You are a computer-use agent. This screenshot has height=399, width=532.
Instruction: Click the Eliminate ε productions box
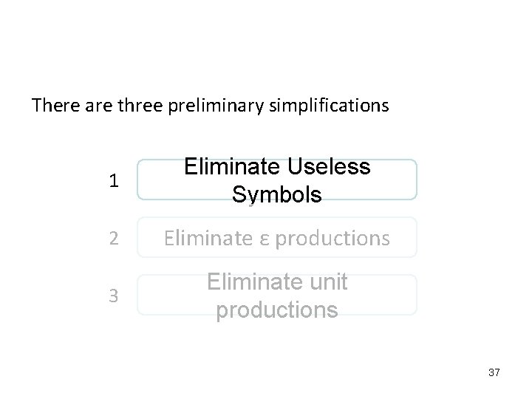(277, 237)
